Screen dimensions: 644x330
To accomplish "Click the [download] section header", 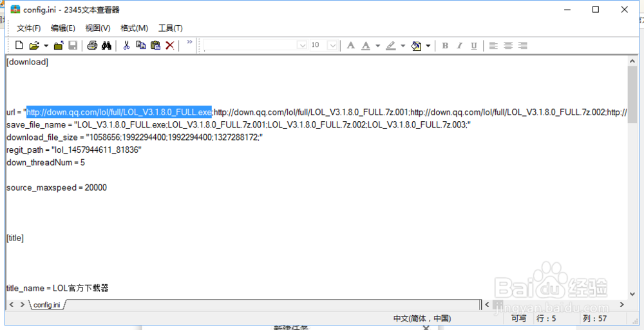I will (28, 63).
